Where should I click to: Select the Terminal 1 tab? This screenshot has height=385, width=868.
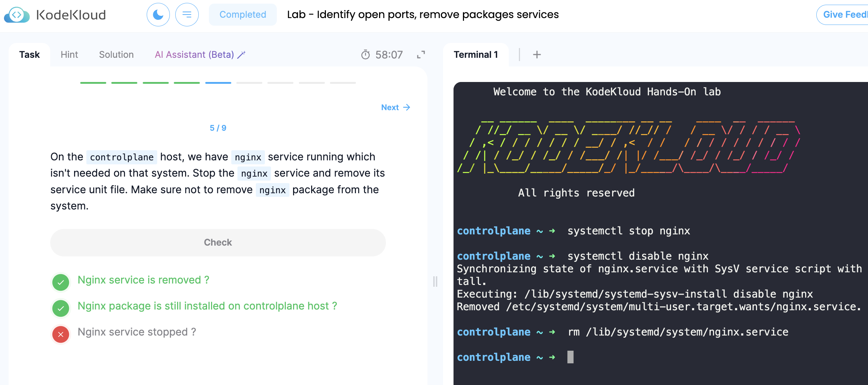[x=476, y=55]
